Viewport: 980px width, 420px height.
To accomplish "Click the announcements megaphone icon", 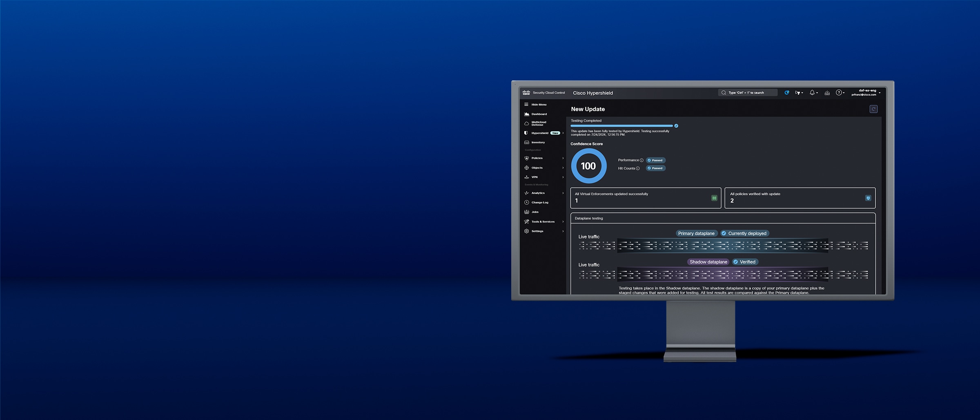I will point(797,93).
